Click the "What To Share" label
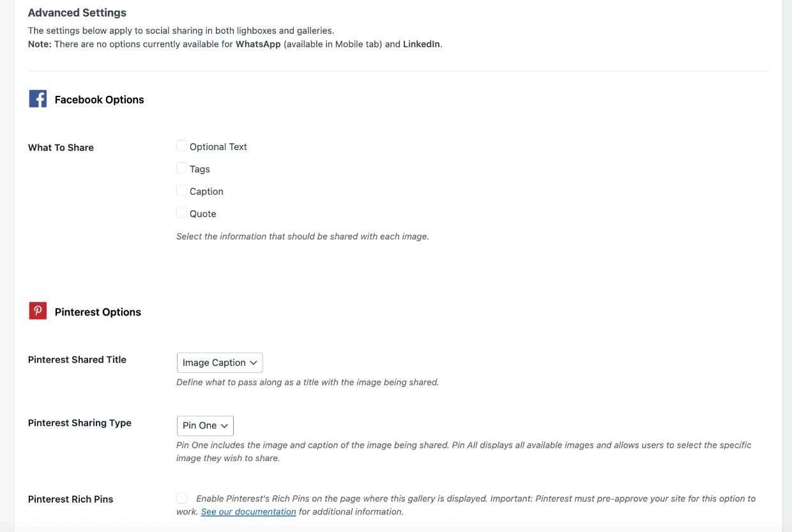Viewport: 792px width, 532px height. [61, 148]
